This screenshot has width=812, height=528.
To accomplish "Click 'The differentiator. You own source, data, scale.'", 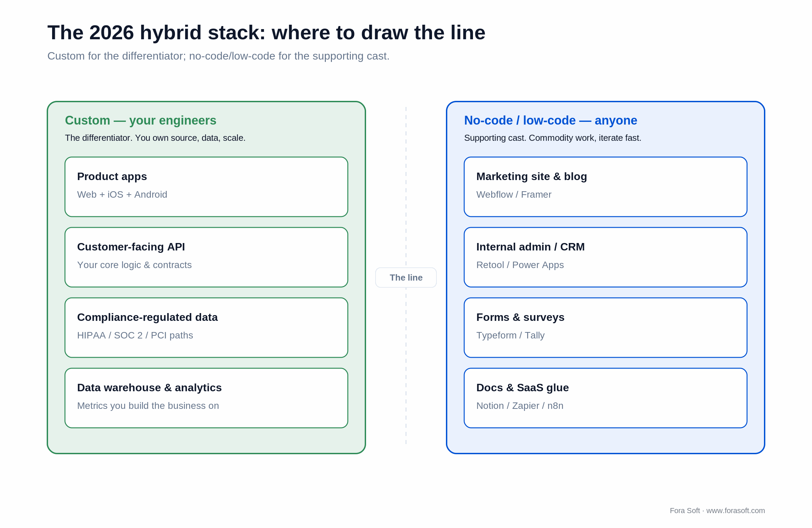I will pyautogui.click(x=155, y=138).
